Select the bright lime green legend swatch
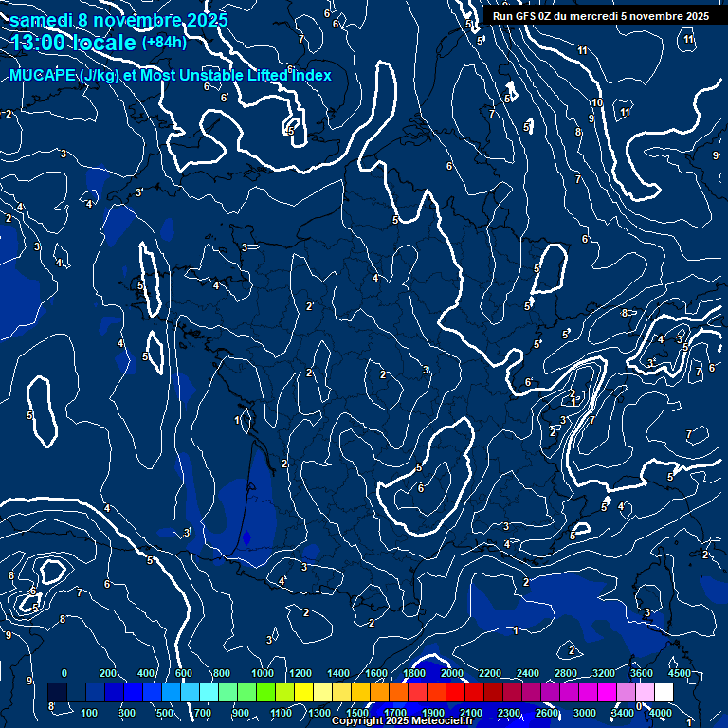 [x=266, y=692]
